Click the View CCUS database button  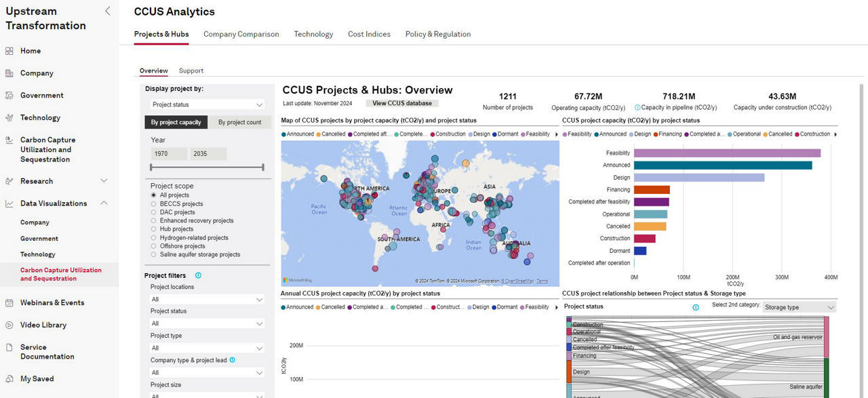pos(402,103)
